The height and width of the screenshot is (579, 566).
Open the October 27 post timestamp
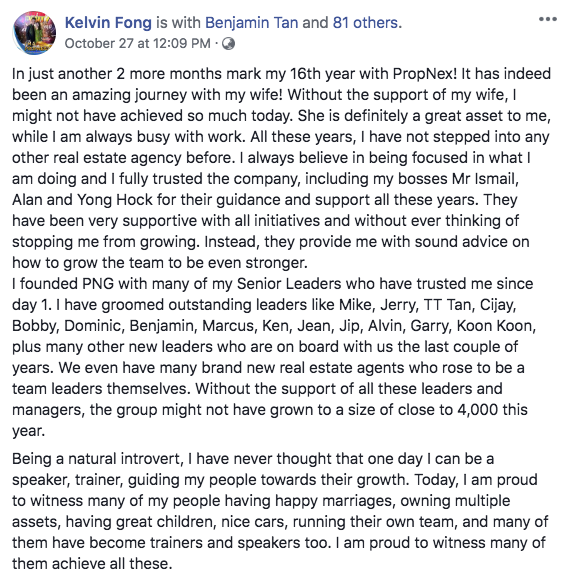click(138, 44)
